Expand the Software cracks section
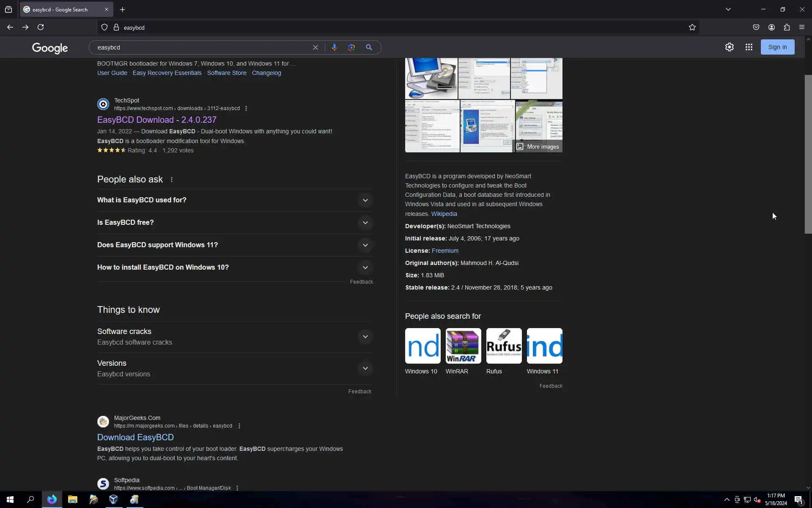 point(365,337)
